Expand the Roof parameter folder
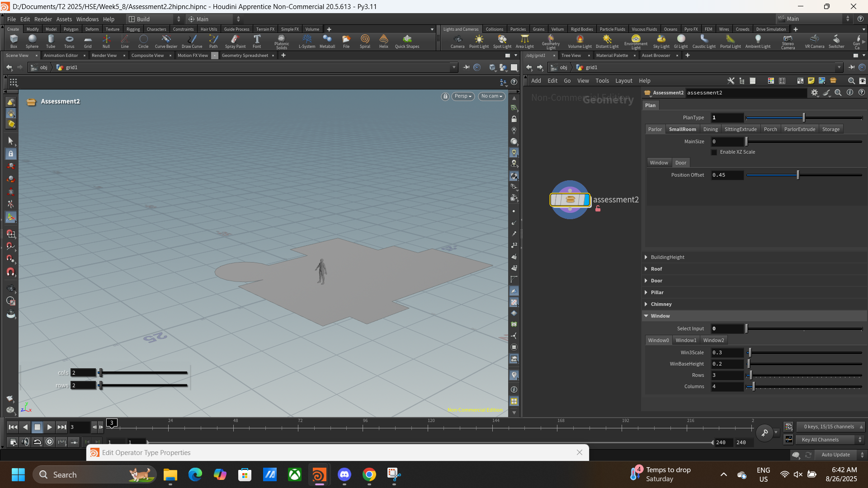Viewport: 868px width, 488px height. (x=656, y=269)
